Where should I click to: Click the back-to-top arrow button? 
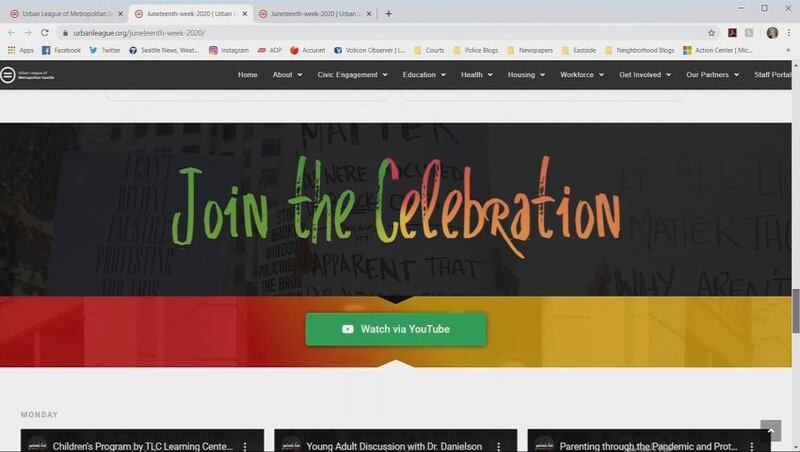click(770, 431)
